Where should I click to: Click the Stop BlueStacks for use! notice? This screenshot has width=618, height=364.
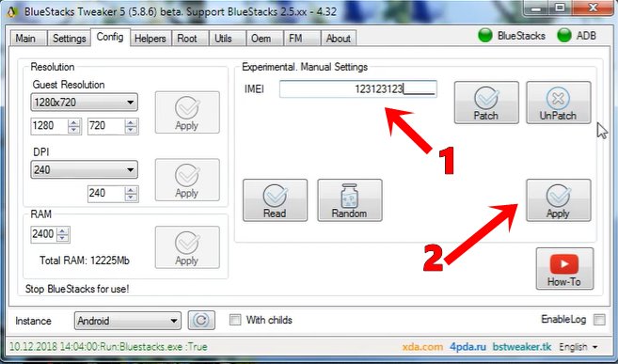tap(77, 289)
